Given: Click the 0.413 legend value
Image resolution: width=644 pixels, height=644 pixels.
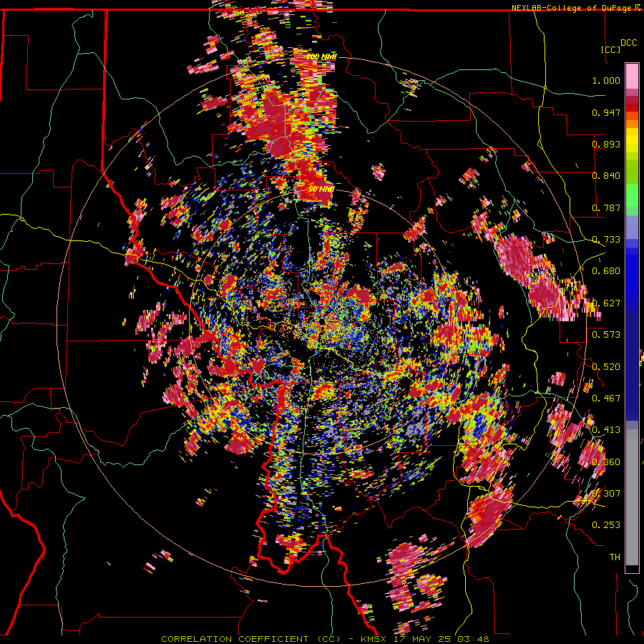Looking at the screenshot, I should click(606, 430).
